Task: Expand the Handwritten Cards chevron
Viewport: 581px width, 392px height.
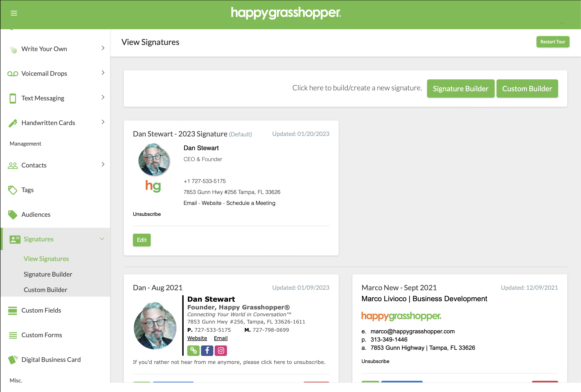Action: click(x=103, y=122)
